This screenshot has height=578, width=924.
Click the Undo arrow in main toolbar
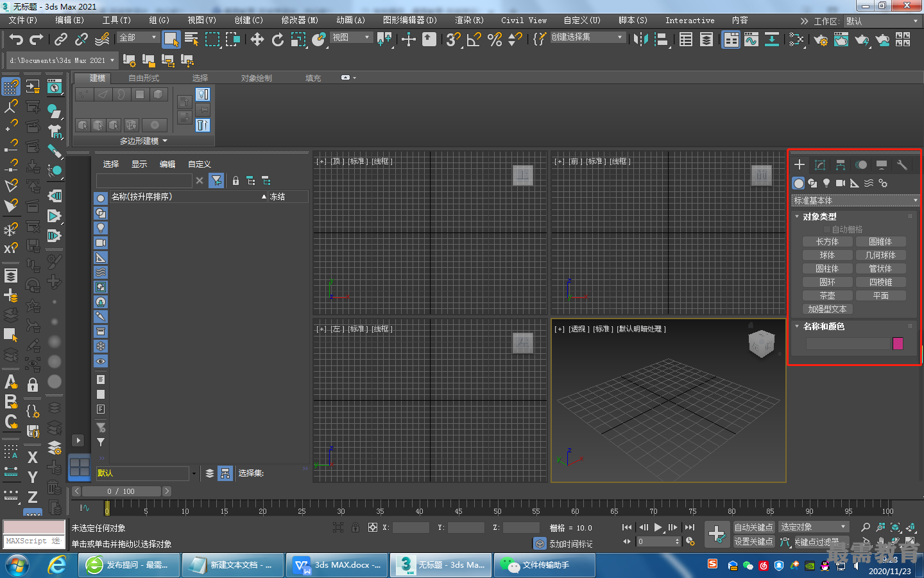click(x=16, y=40)
